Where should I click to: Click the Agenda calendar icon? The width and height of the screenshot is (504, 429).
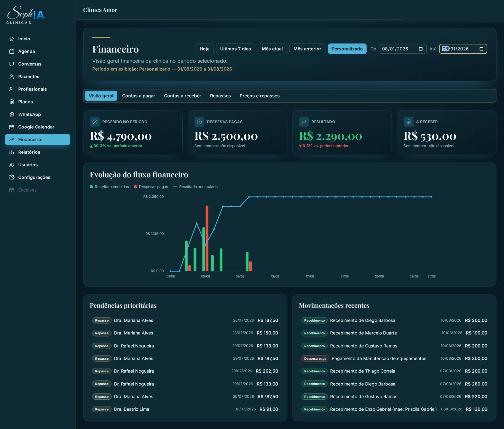(x=12, y=51)
